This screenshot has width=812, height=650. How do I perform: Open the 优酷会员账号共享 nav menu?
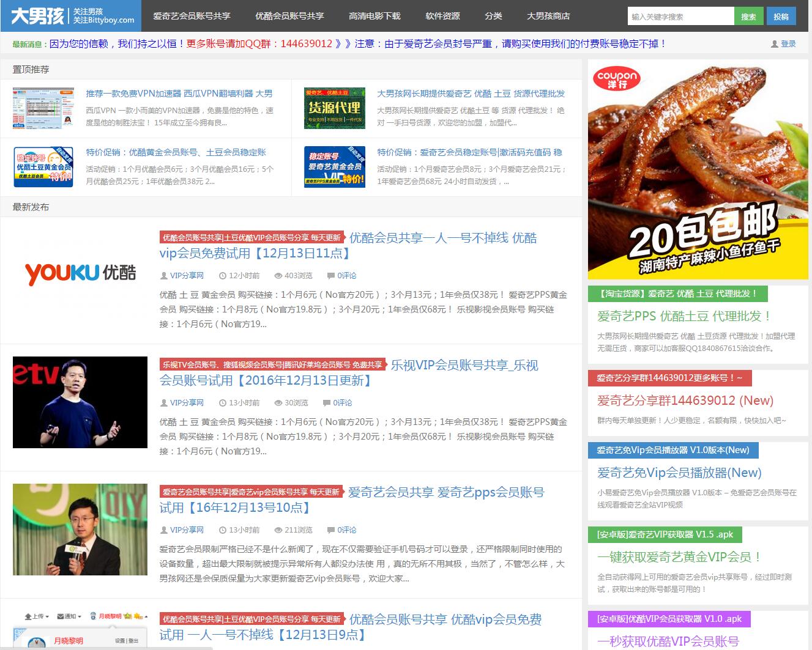(289, 16)
